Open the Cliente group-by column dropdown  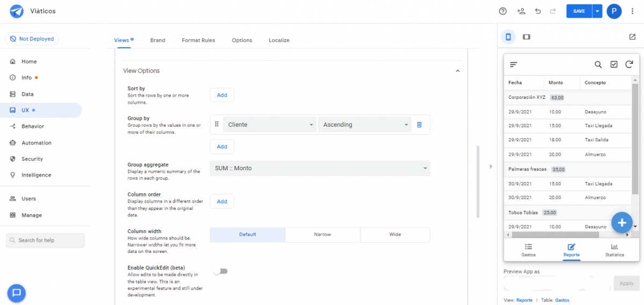[270, 125]
